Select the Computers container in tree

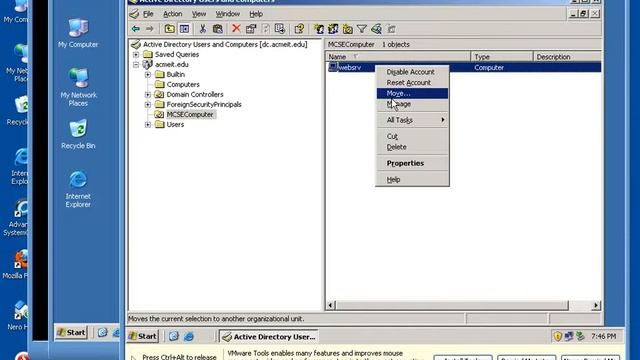(x=183, y=84)
